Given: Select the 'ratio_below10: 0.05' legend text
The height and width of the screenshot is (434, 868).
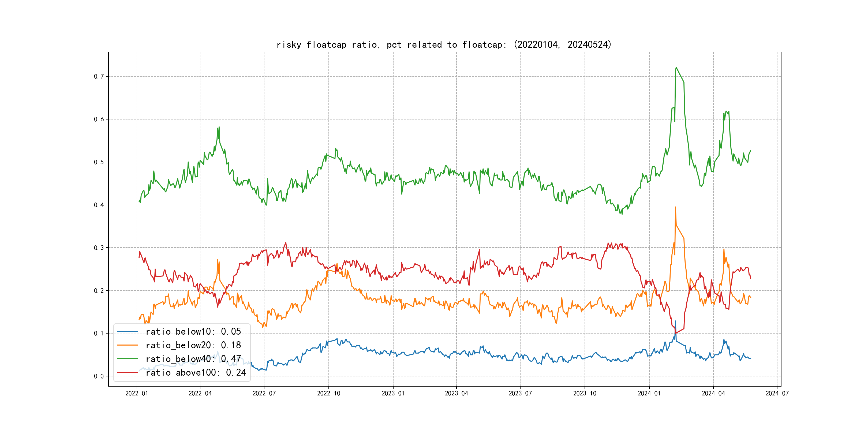Looking at the screenshot, I should (193, 332).
